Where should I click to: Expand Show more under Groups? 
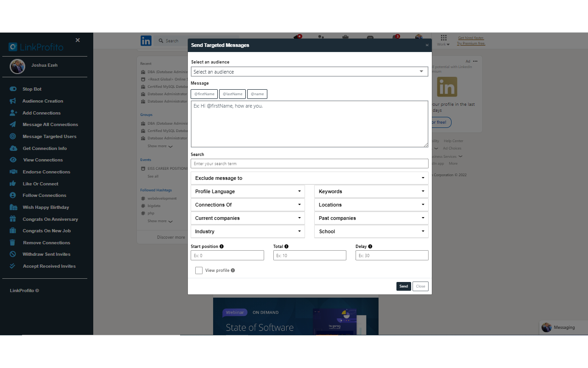click(x=160, y=146)
